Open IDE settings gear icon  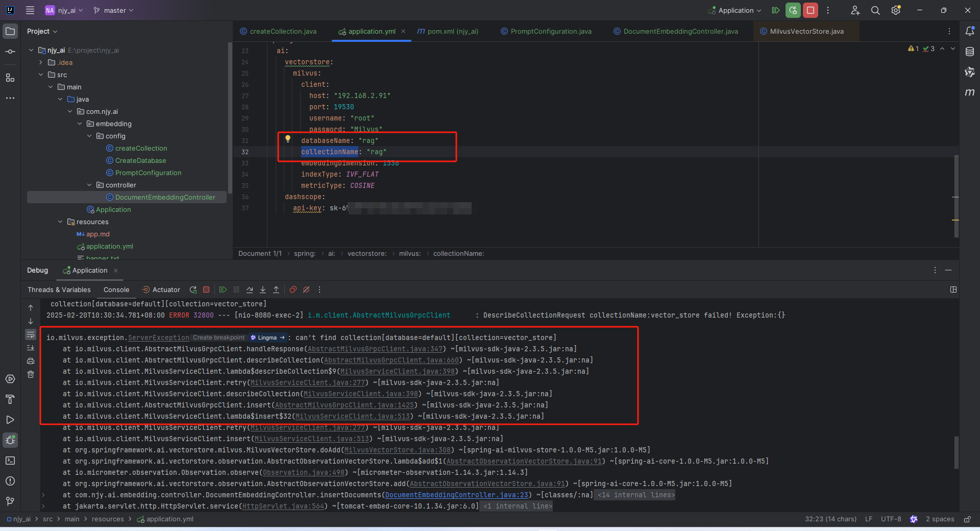coord(895,10)
